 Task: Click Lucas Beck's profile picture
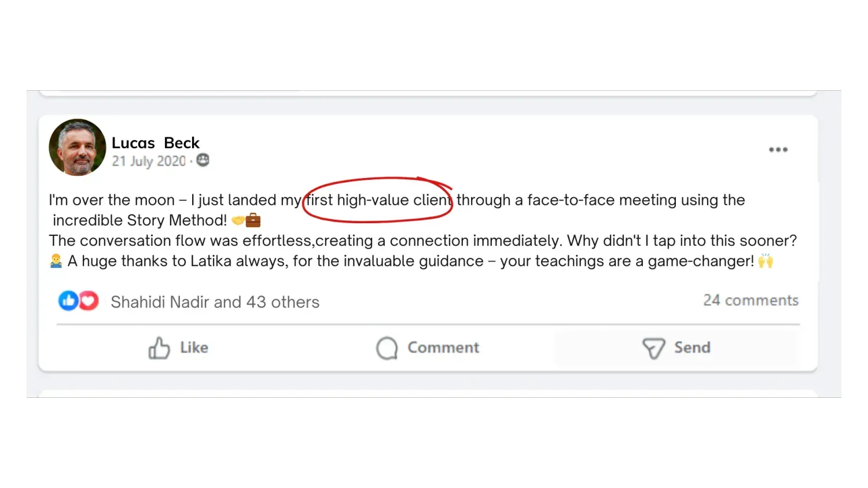[x=78, y=147]
